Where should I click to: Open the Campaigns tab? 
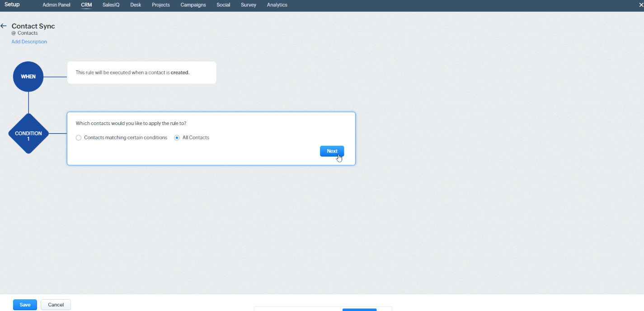[x=193, y=5]
